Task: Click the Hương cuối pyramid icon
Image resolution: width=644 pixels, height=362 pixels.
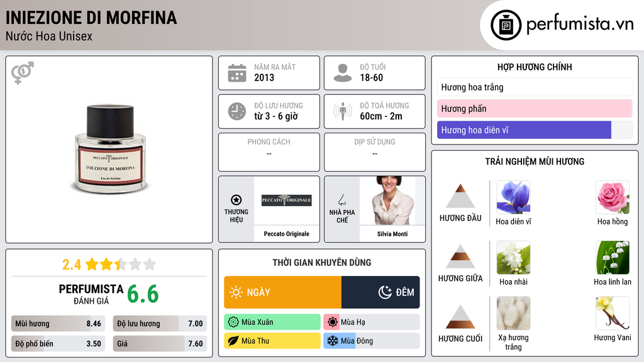Action: pos(460,317)
